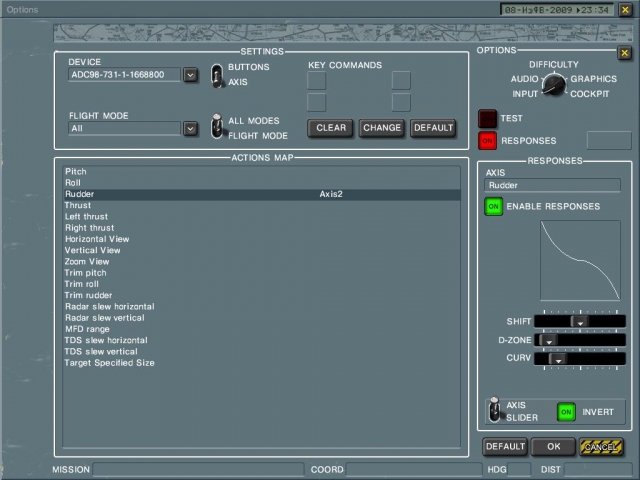Flip the BUTTONS/AXIS toggle switch
640x480 pixels.
[217, 76]
